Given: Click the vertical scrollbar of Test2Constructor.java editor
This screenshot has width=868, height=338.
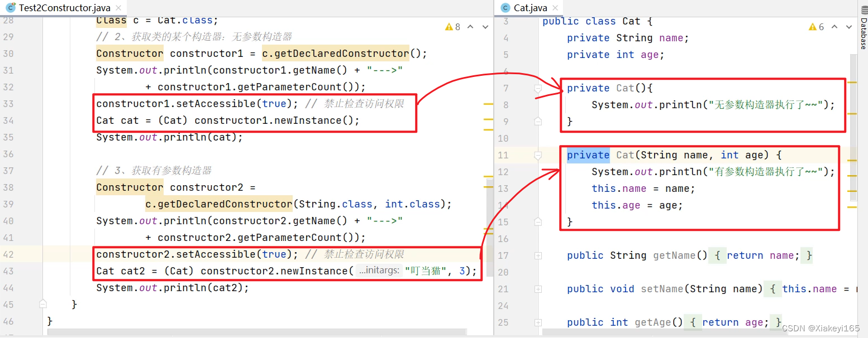Looking at the screenshot, I should [490, 229].
